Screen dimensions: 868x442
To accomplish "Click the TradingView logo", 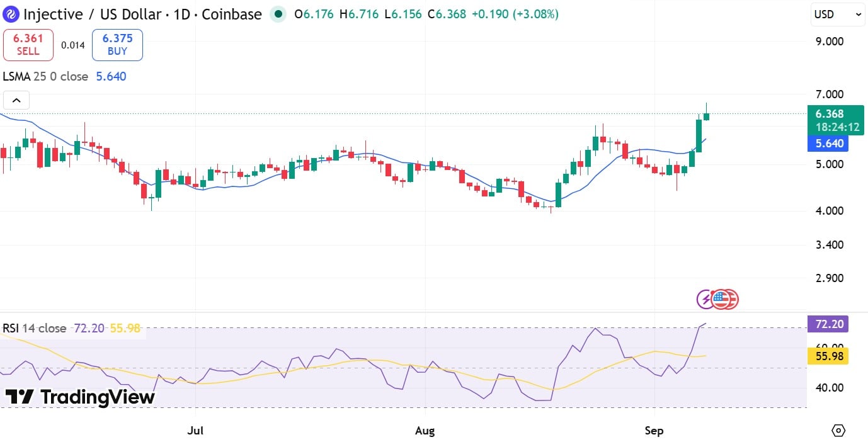I will [x=80, y=397].
